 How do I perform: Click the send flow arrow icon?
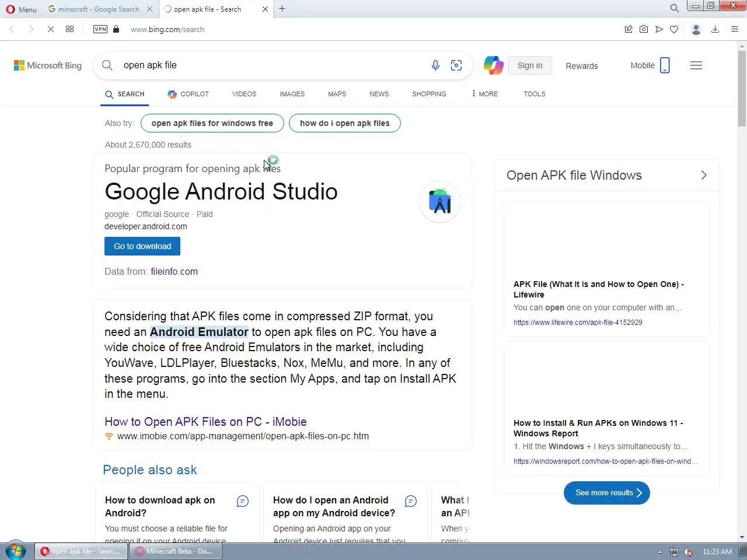pos(659,29)
